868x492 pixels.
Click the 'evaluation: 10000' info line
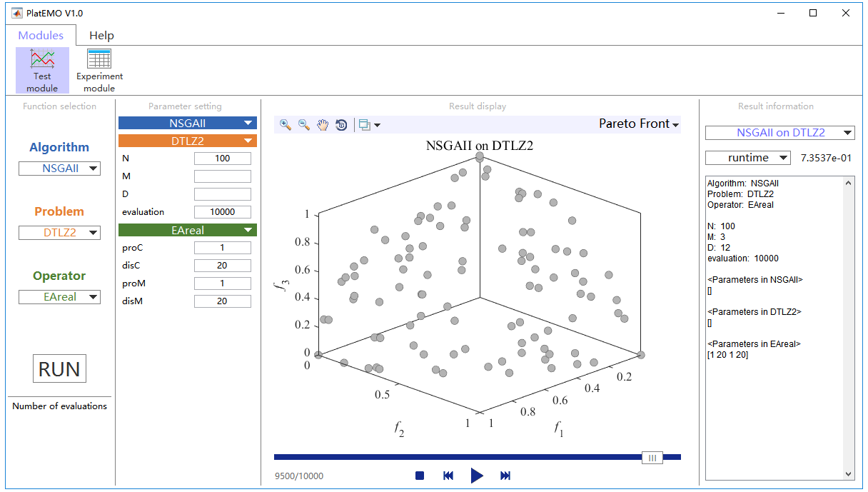point(743,258)
